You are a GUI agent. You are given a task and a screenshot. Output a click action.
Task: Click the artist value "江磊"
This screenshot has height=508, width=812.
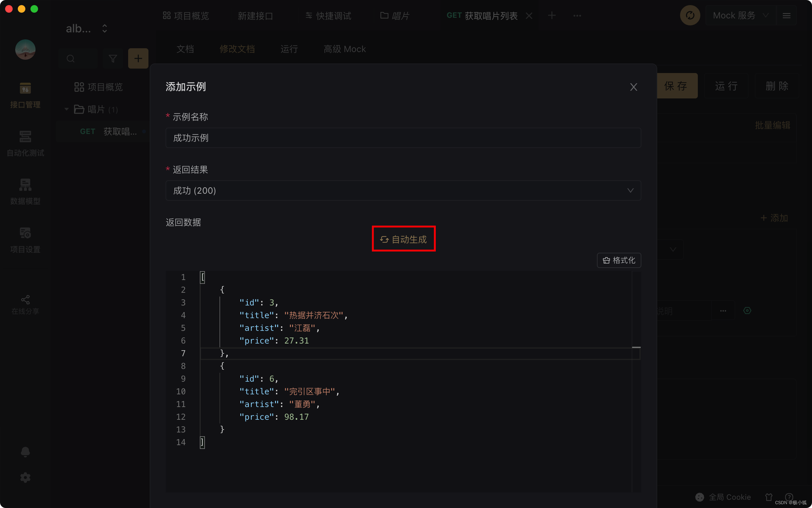tap(302, 328)
